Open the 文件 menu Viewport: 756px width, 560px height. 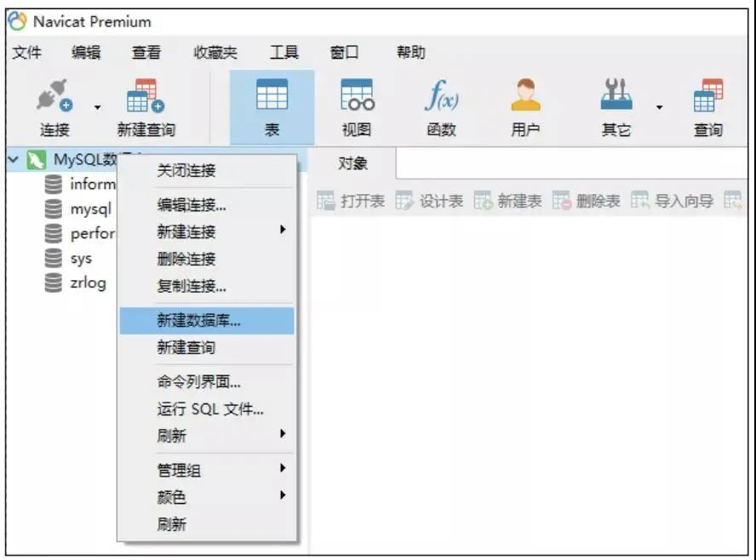[x=26, y=52]
